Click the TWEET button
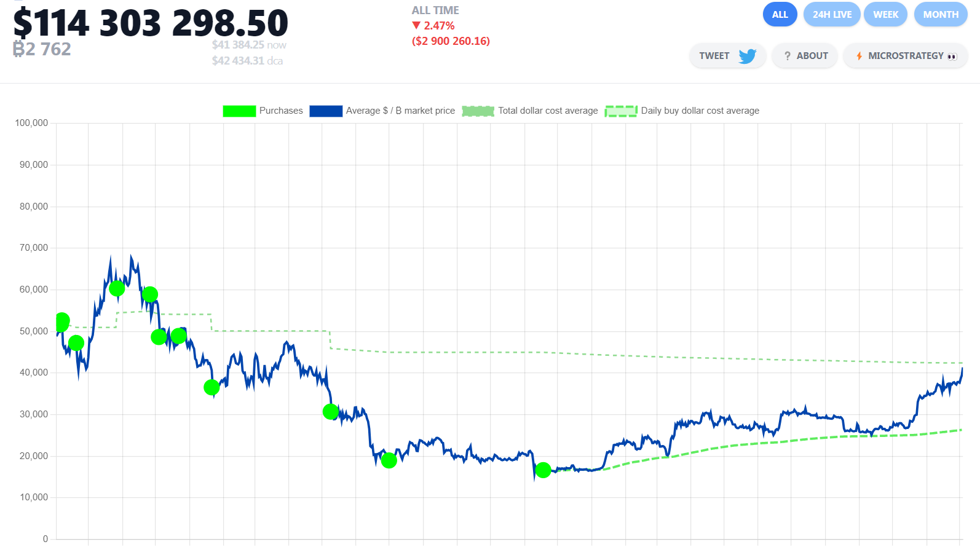 pos(727,56)
